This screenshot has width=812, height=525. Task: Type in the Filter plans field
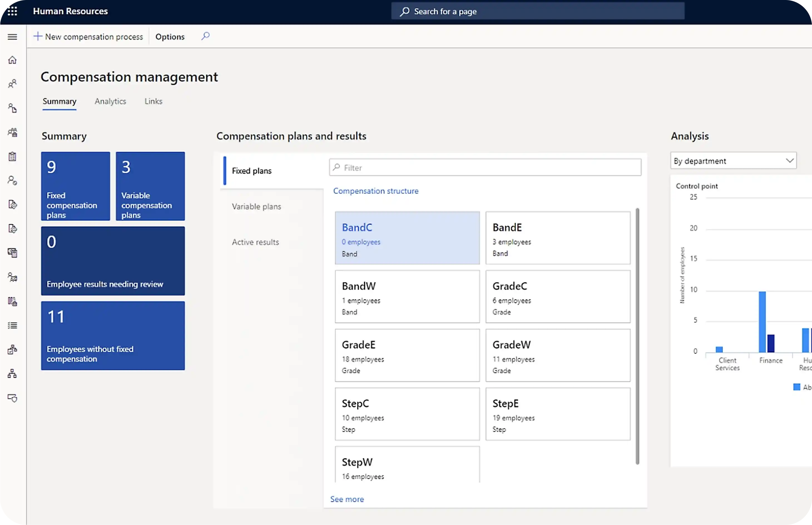point(485,167)
